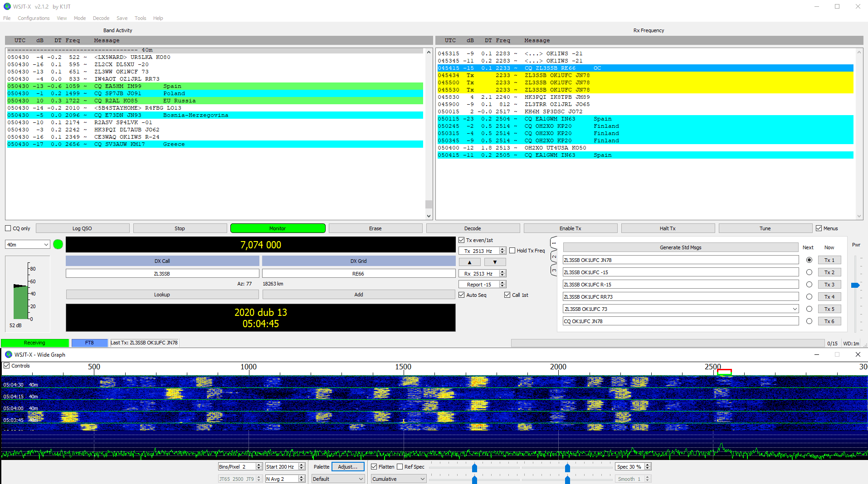
Task: Expand the Default palette dropdown
Action: pos(338,479)
